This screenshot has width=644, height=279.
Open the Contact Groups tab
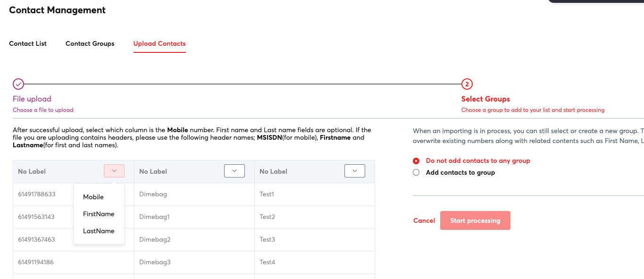(90, 43)
